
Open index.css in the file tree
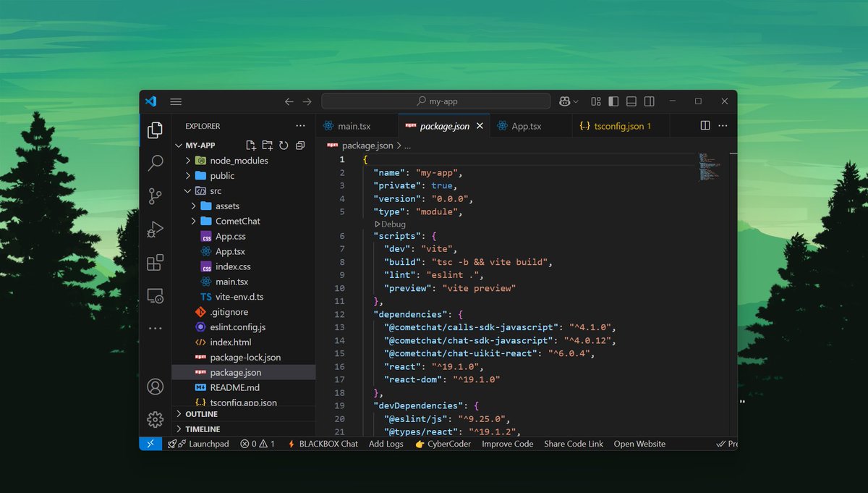click(x=243, y=266)
